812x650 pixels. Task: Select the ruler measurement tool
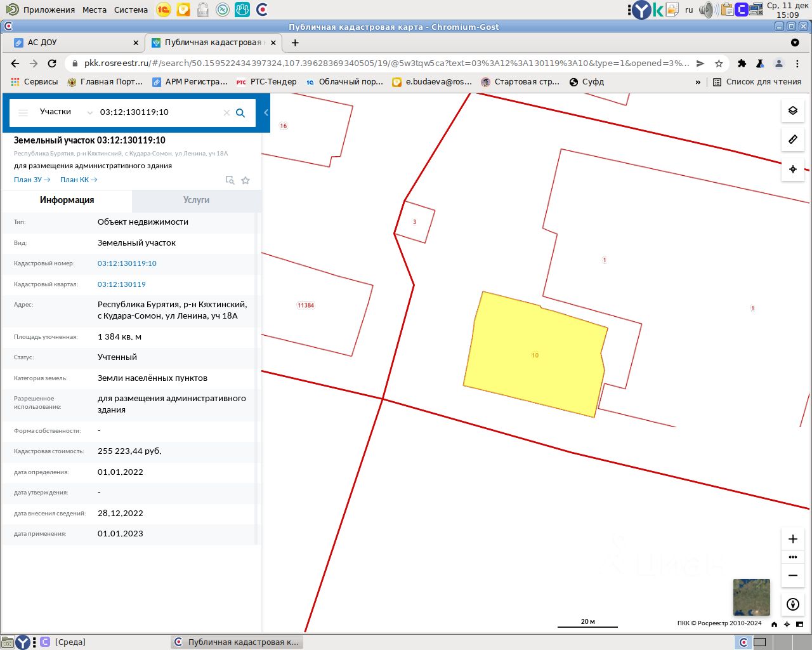[793, 140]
